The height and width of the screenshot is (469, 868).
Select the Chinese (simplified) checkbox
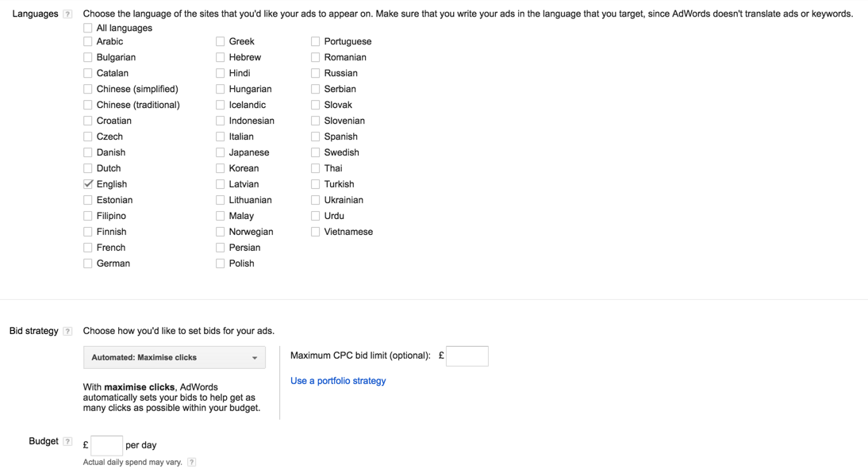tap(88, 89)
